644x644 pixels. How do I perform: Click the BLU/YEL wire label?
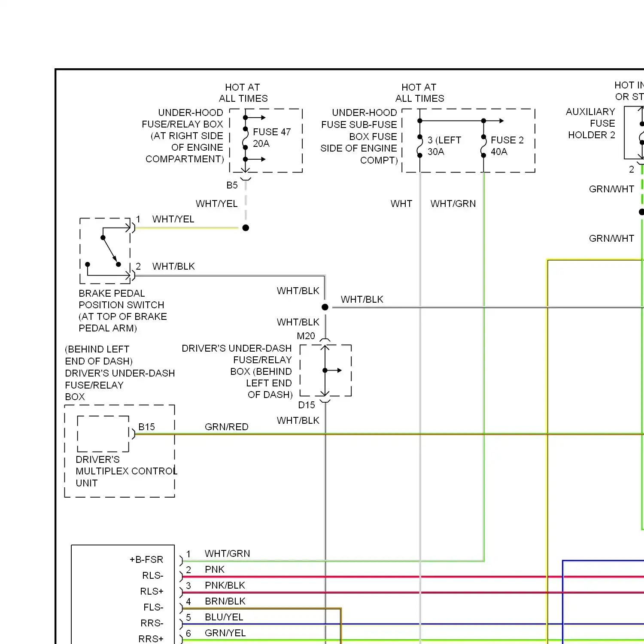(224, 617)
